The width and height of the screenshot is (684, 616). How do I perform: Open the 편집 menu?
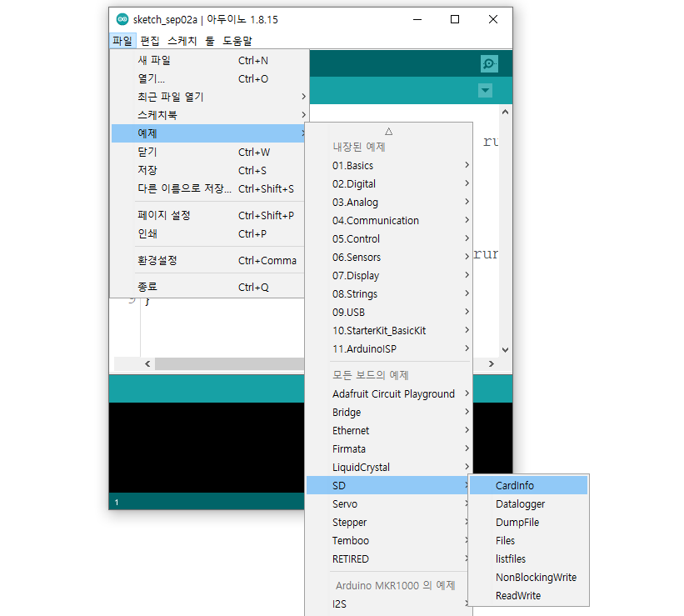(x=150, y=41)
